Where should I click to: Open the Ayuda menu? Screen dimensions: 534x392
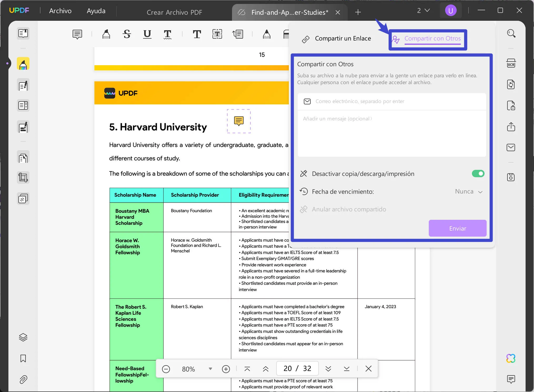(96, 11)
